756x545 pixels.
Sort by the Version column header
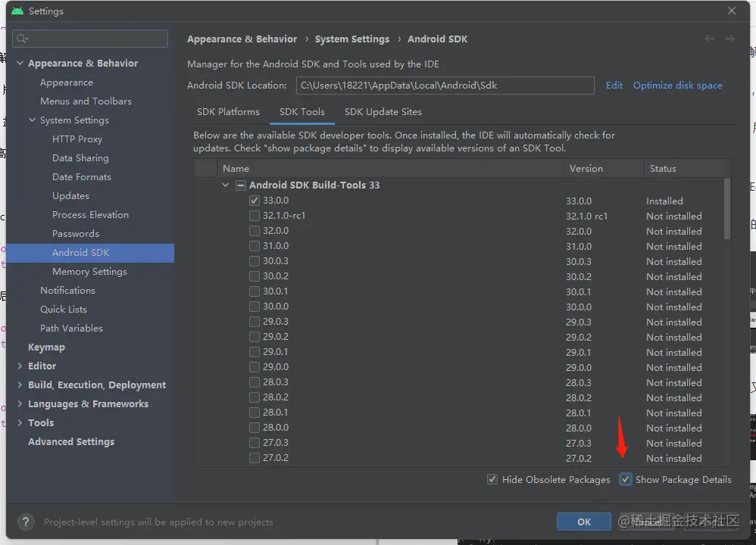604,169
